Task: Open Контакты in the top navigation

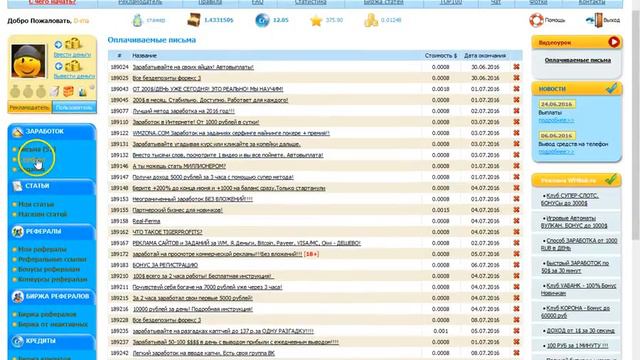Action: click(591, 2)
